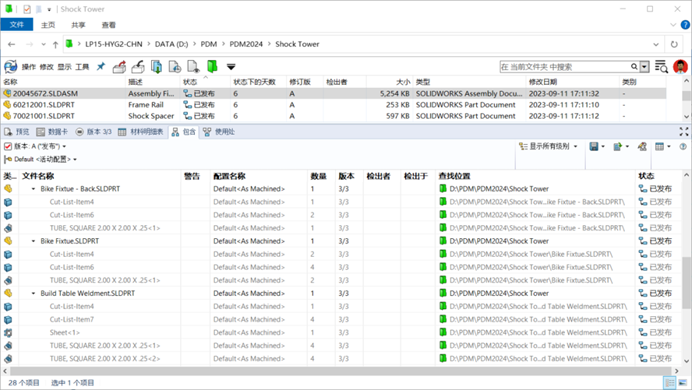Switch to large icons view in status bar
The width and height of the screenshot is (692, 390).
point(682,382)
